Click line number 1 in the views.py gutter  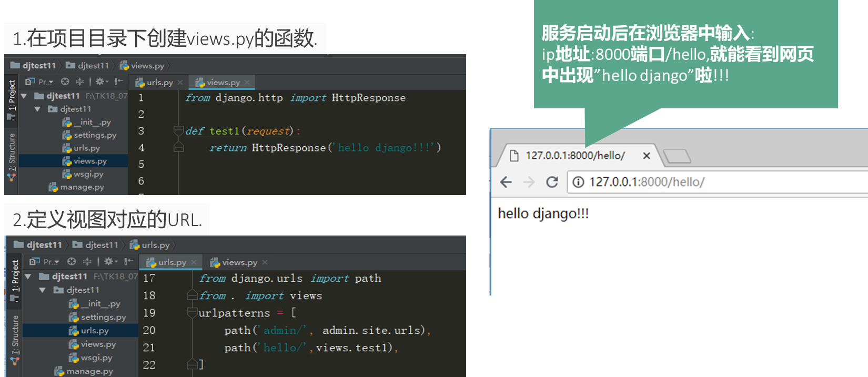141,98
